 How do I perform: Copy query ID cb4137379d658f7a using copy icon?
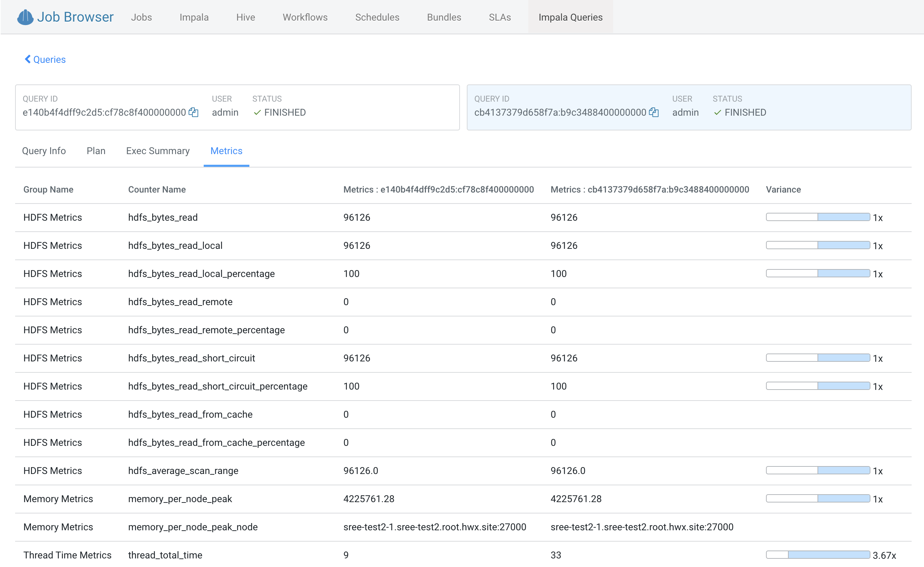(654, 113)
